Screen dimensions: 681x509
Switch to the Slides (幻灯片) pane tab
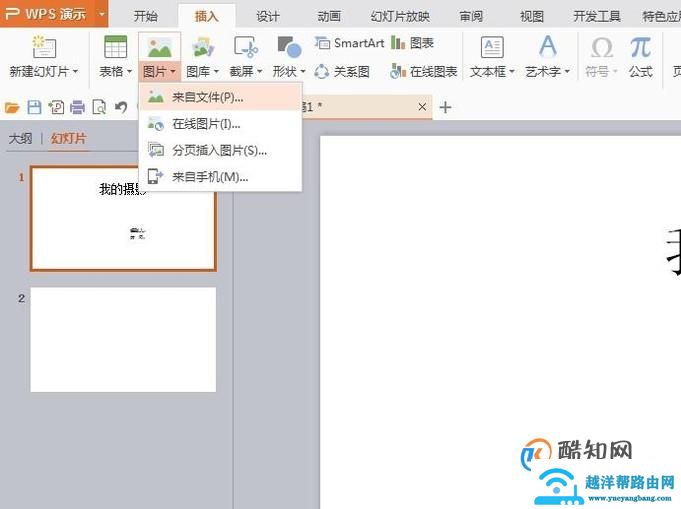point(68,139)
